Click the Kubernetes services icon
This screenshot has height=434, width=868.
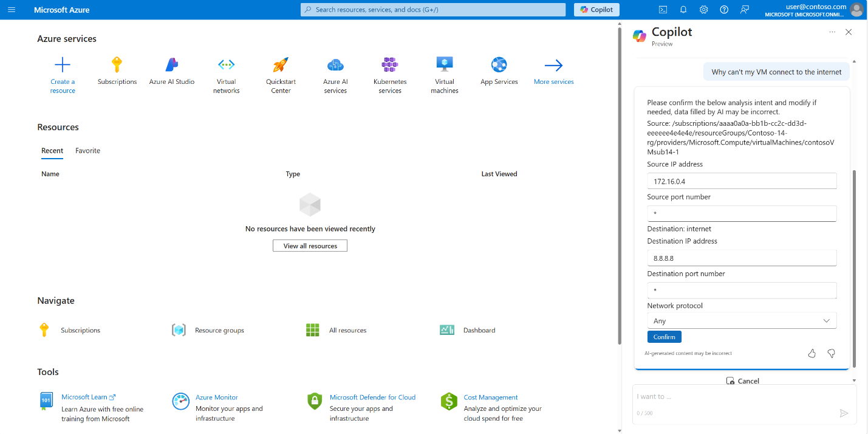[390, 65]
